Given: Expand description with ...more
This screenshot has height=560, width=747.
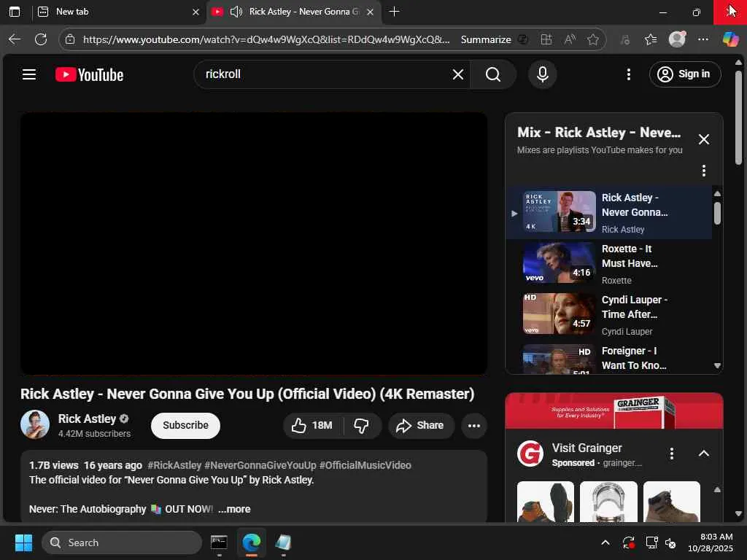Looking at the screenshot, I should point(234,509).
